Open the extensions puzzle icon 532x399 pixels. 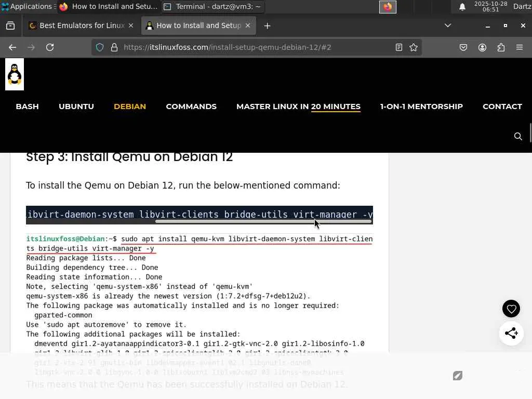click(x=501, y=47)
